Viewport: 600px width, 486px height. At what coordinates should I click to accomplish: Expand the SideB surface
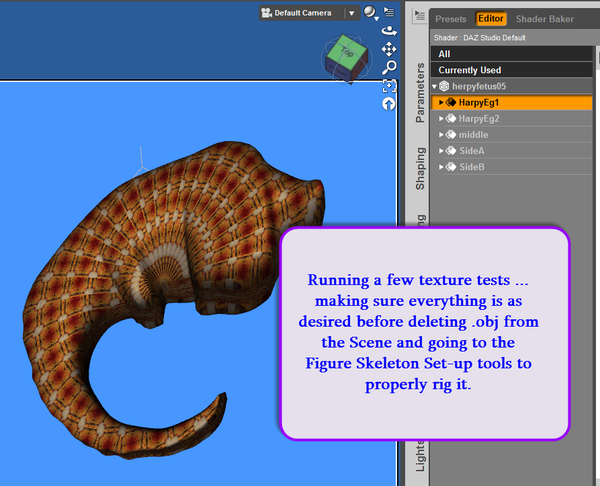coord(441,167)
